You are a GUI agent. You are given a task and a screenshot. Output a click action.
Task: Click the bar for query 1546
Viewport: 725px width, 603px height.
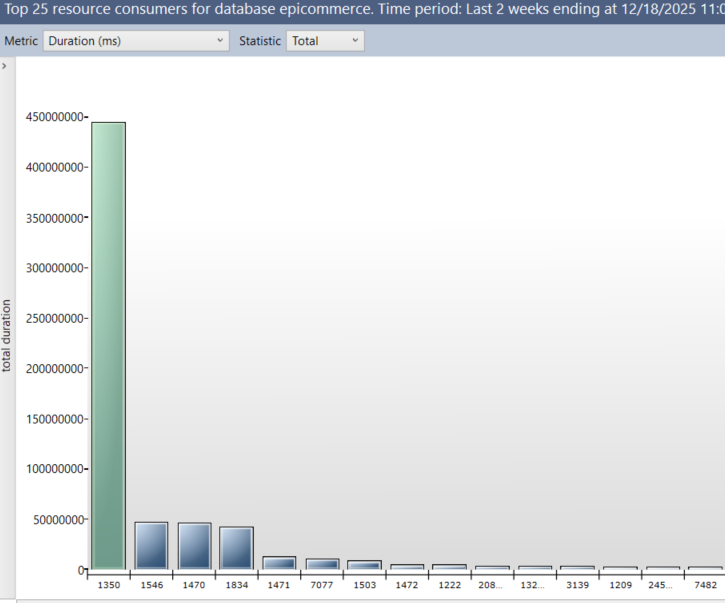coord(151,546)
